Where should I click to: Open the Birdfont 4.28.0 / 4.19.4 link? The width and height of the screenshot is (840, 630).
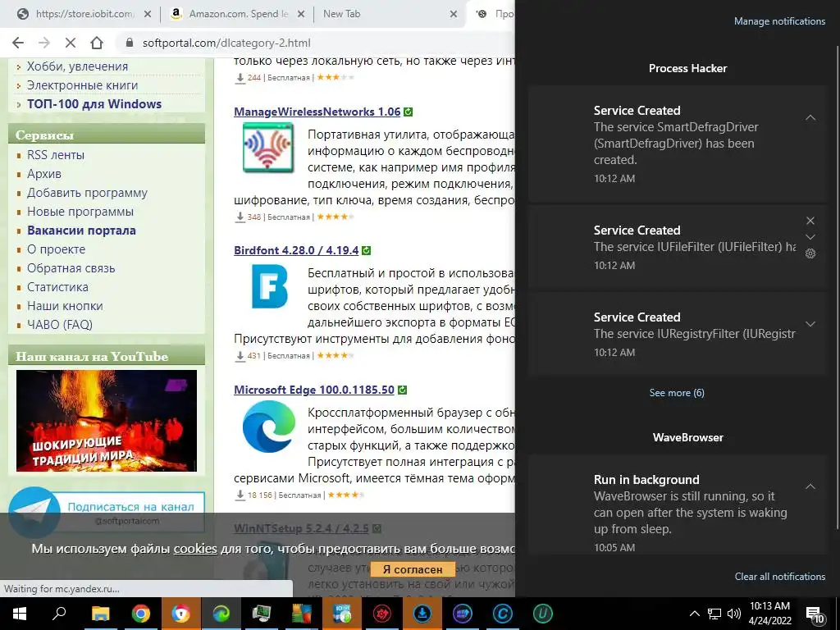coord(296,250)
